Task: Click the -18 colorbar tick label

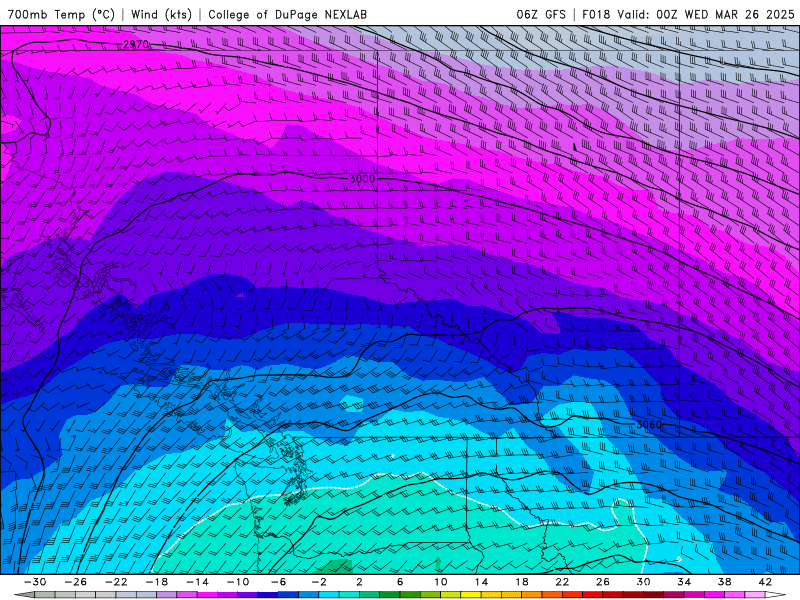Action: [x=157, y=582]
